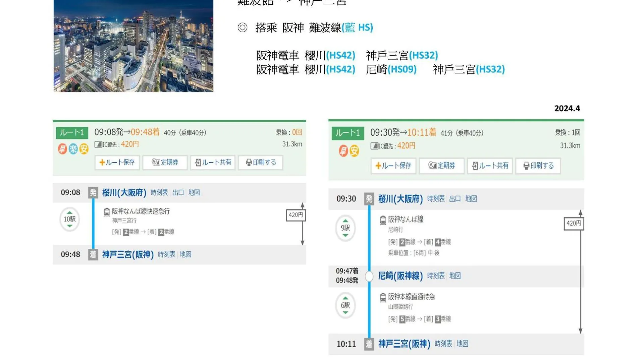Open 時刻表 link beside 09:30 桜川
Screen dimensions: 644x362
[436, 199]
